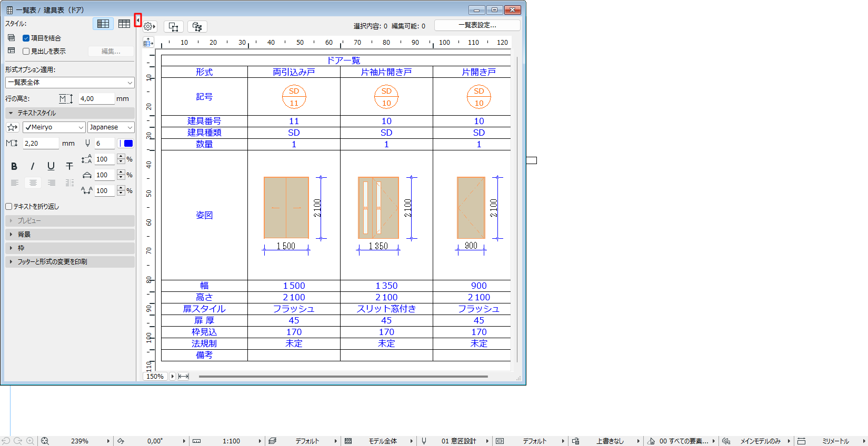Open the favorites star button beside Meiryo
Image resolution: width=868 pixels, height=446 pixels.
pyautogui.click(x=13, y=127)
